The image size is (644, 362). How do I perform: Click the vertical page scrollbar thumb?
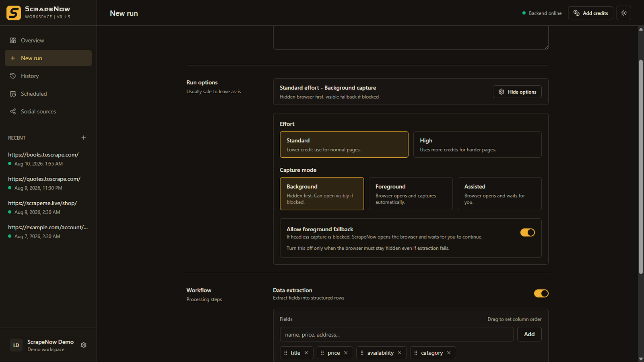pyautogui.click(x=641, y=167)
